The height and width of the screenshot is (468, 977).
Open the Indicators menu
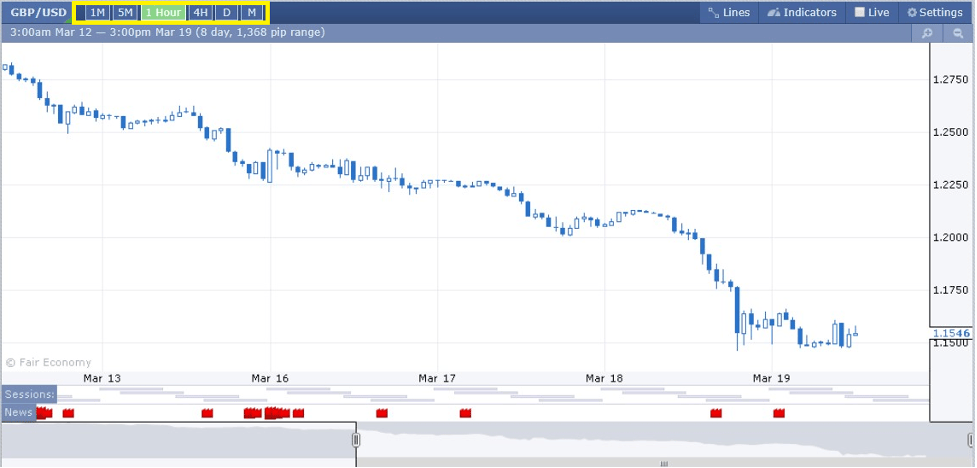tap(802, 12)
